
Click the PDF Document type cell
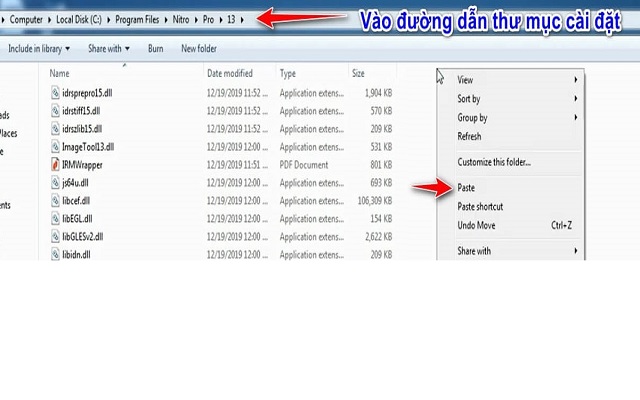(304, 165)
